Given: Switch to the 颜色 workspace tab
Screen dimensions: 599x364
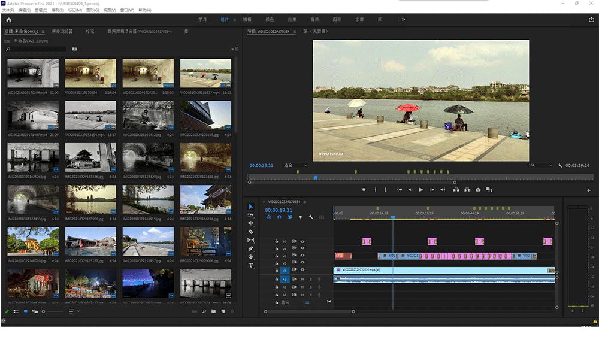Looking at the screenshot, I should (x=270, y=19).
